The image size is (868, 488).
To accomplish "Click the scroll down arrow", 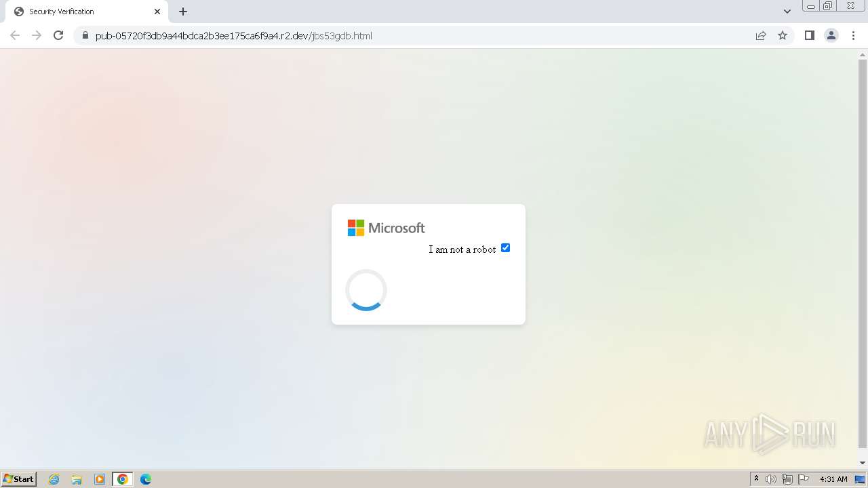I will [x=863, y=463].
